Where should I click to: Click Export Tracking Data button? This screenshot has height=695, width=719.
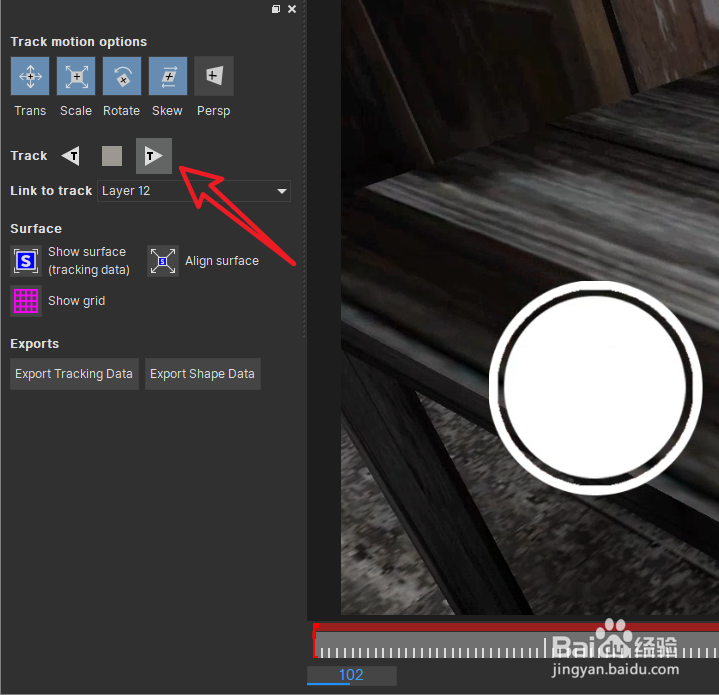(74, 374)
